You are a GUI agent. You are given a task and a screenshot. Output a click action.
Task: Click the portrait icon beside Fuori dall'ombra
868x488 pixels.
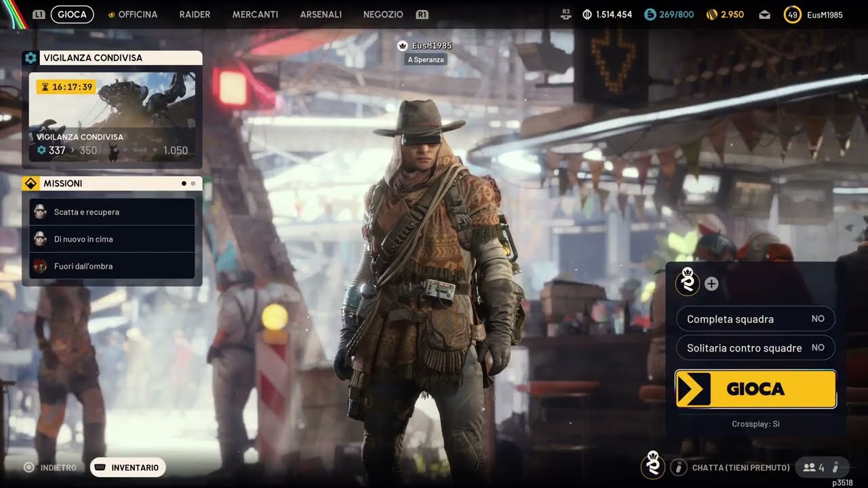click(x=40, y=266)
